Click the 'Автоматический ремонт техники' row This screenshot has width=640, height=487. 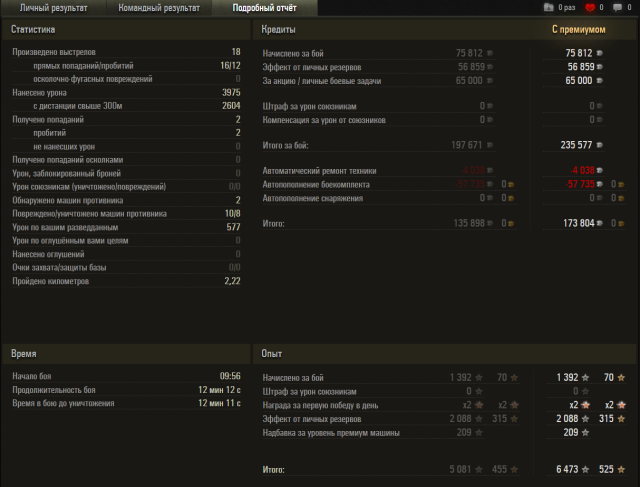pyautogui.click(x=319, y=171)
